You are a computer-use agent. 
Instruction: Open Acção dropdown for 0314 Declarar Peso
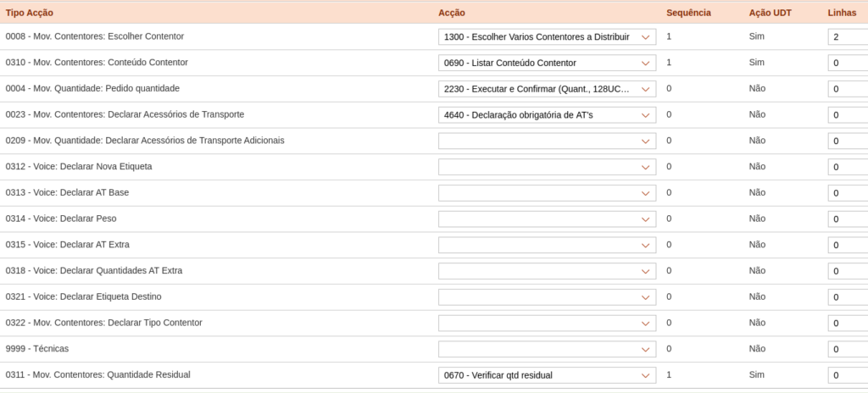click(x=547, y=219)
